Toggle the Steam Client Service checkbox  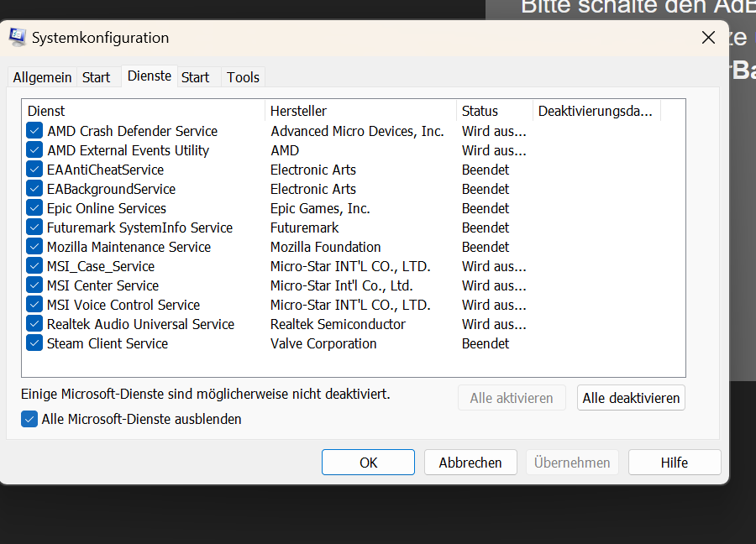click(34, 343)
